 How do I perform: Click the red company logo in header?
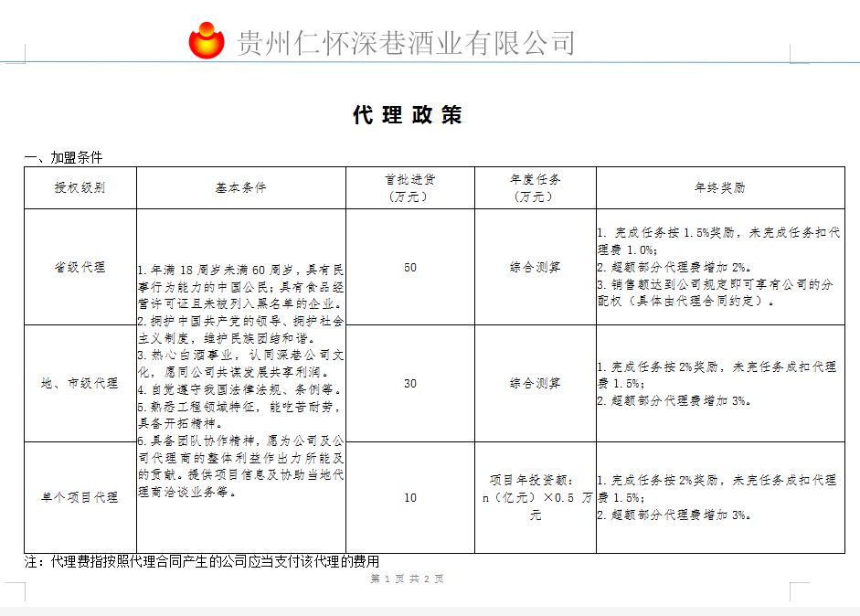[x=206, y=40]
